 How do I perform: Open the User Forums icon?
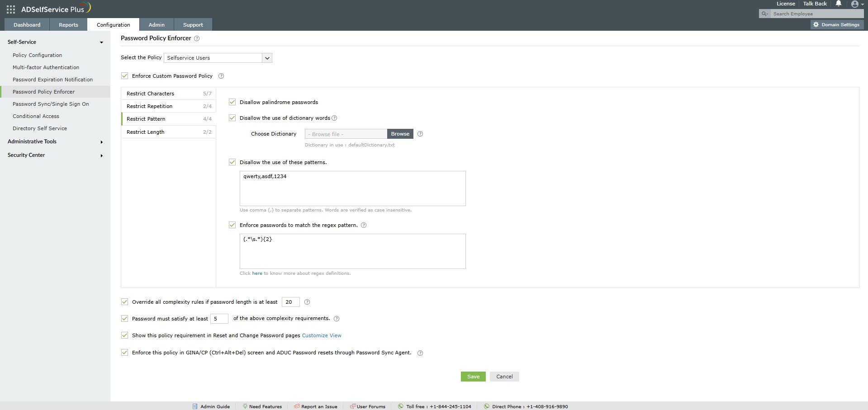pos(352,406)
